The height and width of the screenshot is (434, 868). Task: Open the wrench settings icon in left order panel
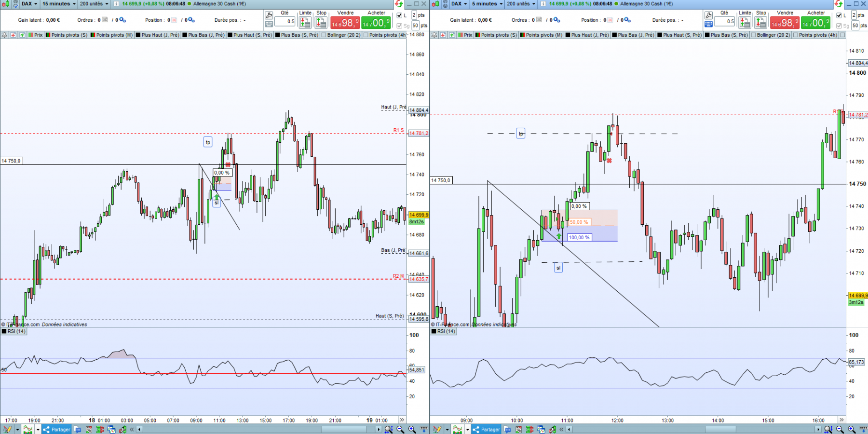(269, 15)
